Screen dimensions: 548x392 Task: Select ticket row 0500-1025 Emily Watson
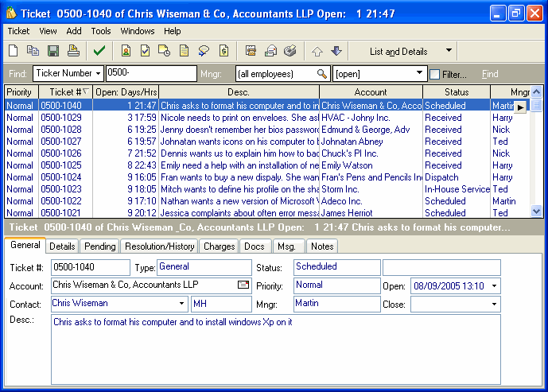point(60,165)
